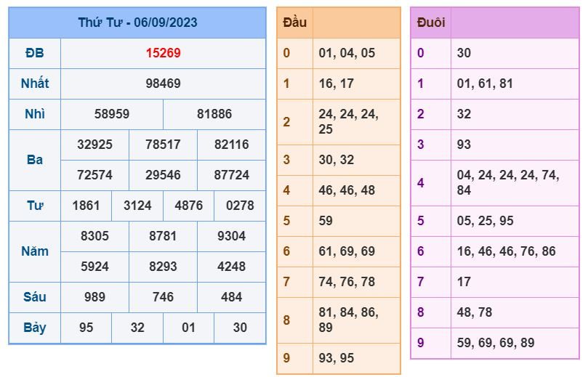Click the ĐB row label
Viewport: 588px width, 377px height.
click(34, 53)
